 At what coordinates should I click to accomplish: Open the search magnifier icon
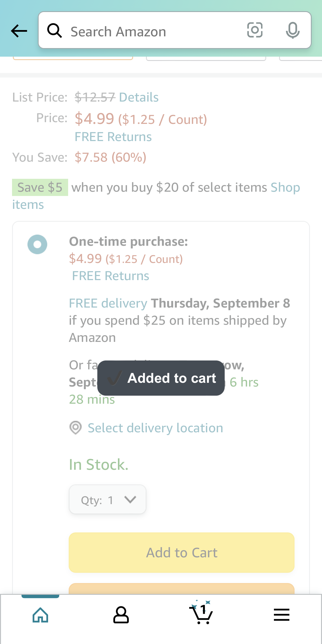(55, 31)
